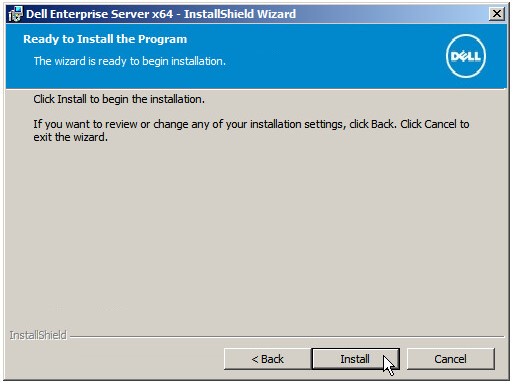This screenshot has width=513, height=386.
Task: Click the 'Click Install to begin the installation' text
Action: pos(119,99)
